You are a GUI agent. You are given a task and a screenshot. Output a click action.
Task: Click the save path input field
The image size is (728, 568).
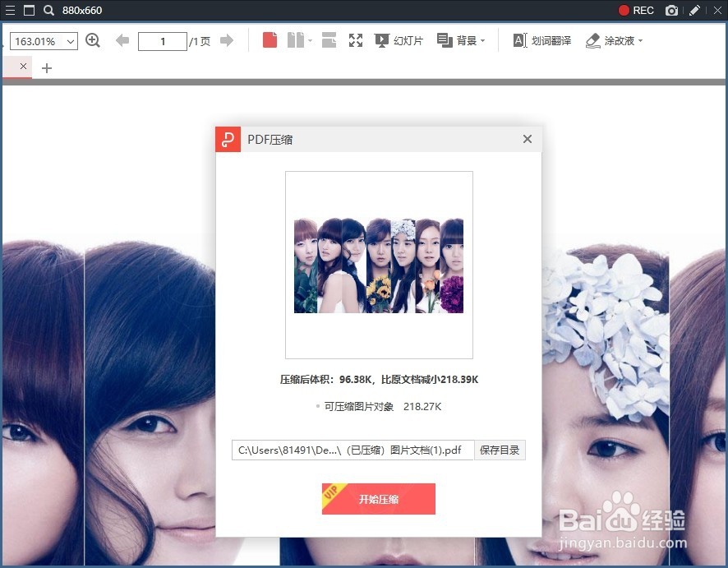point(352,450)
